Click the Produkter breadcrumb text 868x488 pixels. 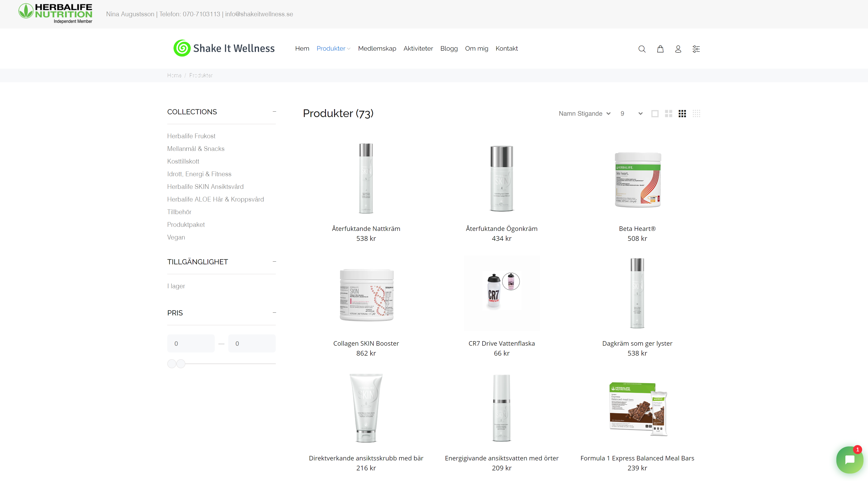click(201, 75)
